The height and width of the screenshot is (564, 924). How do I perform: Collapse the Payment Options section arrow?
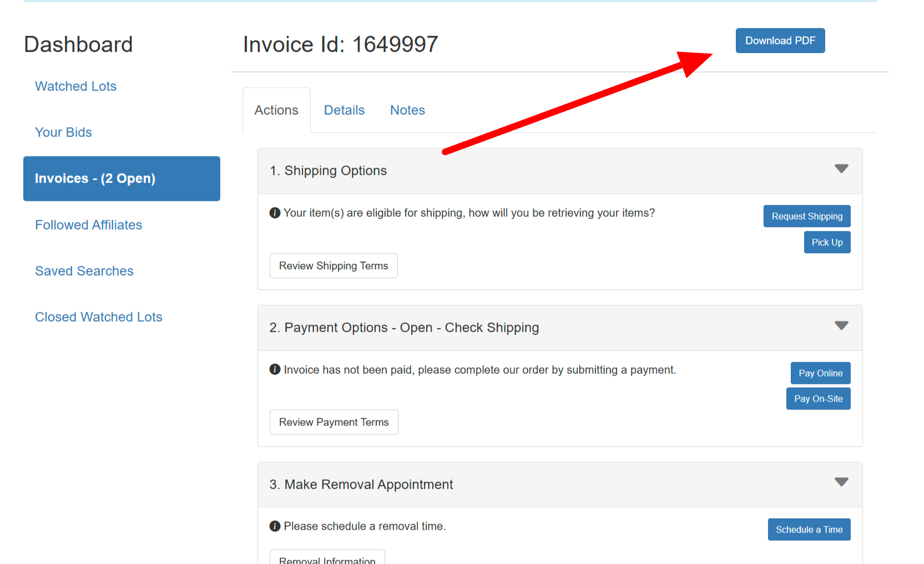click(841, 326)
